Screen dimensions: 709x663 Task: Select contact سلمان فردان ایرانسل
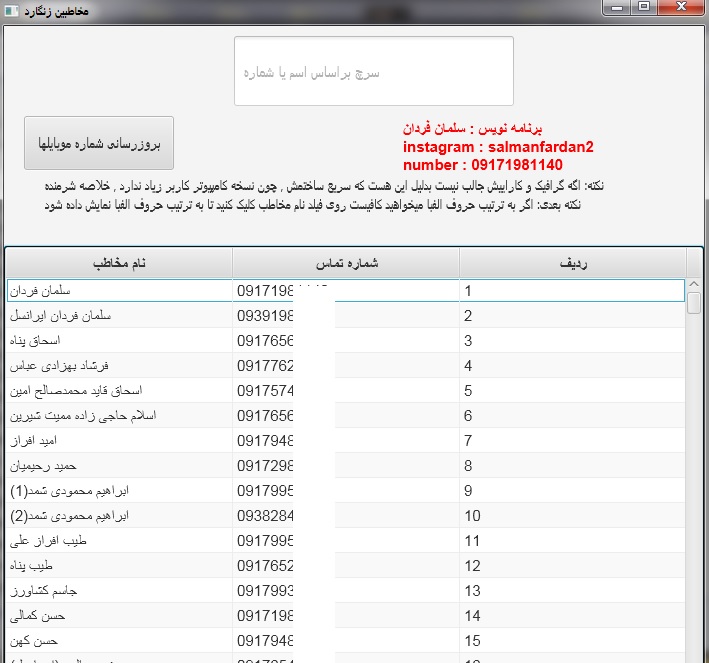point(60,316)
